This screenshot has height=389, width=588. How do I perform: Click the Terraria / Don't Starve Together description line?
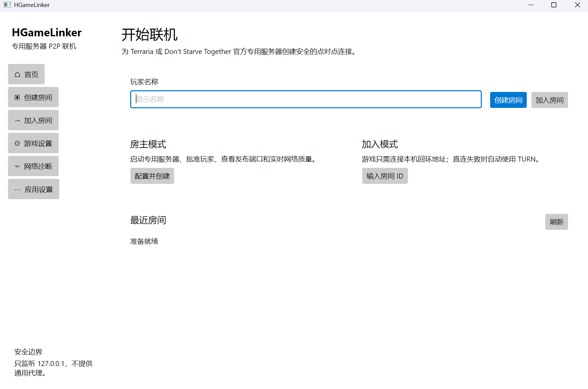coord(239,52)
